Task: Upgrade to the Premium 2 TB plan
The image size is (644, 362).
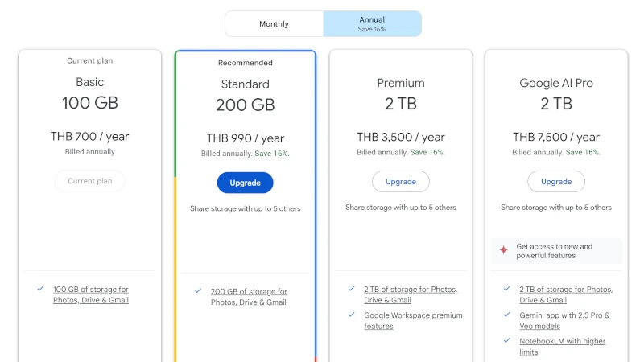Action: (x=401, y=182)
